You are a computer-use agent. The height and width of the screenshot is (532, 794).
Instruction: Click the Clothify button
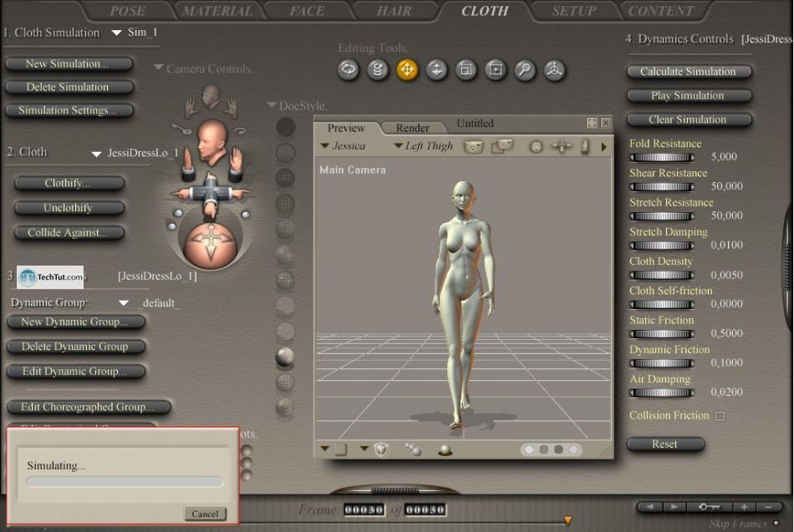(69, 183)
